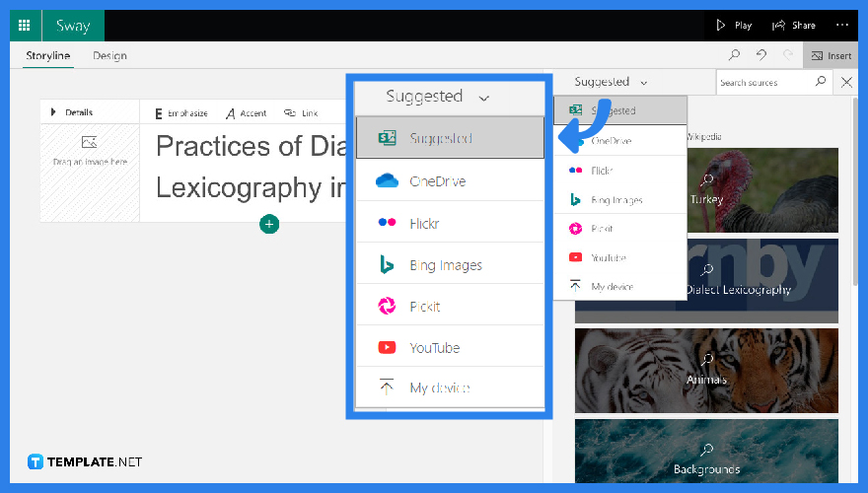Open the Share options

click(794, 26)
